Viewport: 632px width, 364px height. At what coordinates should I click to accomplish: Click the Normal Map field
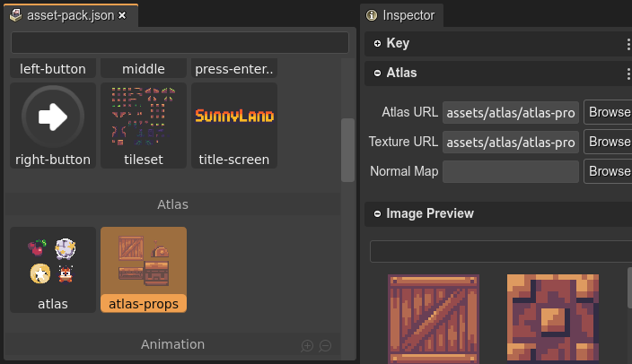pyautogui.click(x=511, y=171)
